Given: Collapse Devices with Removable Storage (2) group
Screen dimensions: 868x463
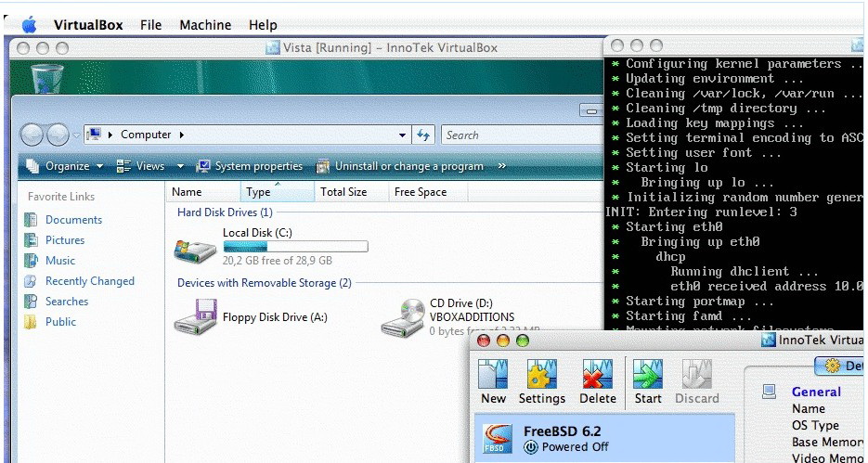Looking at the screenshot, I should point(264,283).
